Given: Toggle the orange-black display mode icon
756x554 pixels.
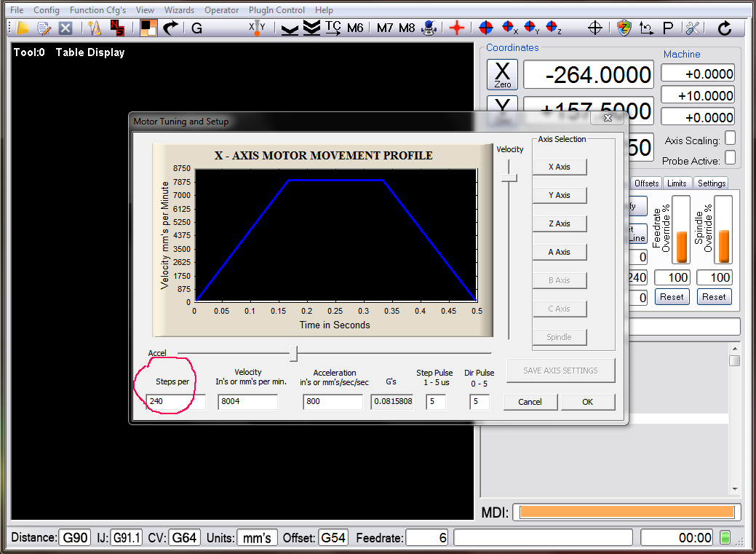Looking at the screenshot, I should coord(148,28).
